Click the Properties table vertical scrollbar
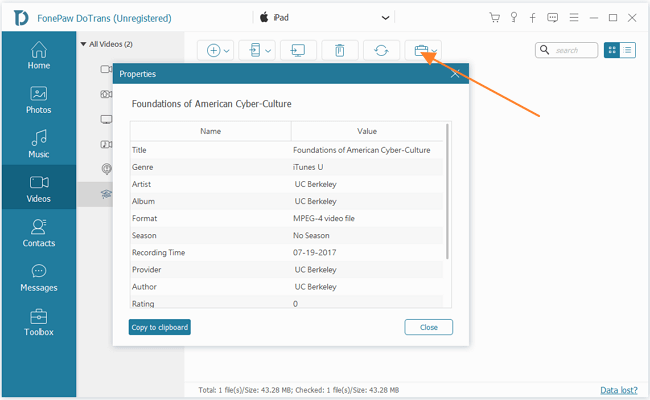Screen dimensions: 650x400 click(447, 191)
